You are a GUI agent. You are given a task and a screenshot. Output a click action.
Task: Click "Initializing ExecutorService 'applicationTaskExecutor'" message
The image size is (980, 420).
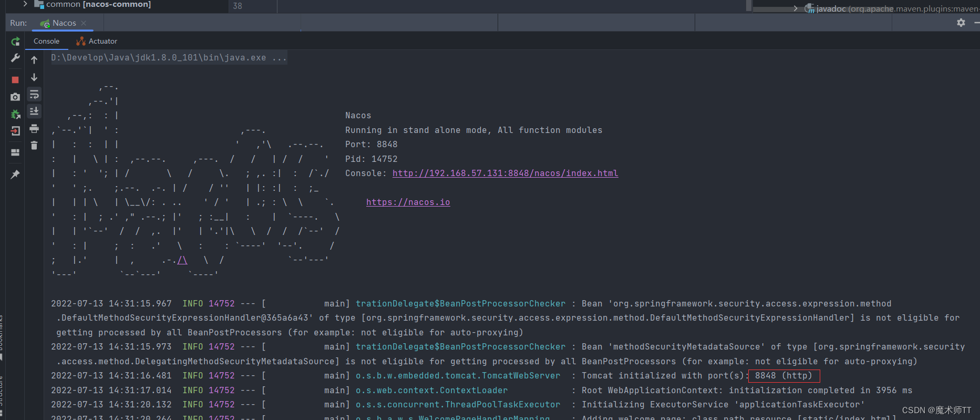pos(723,404)
